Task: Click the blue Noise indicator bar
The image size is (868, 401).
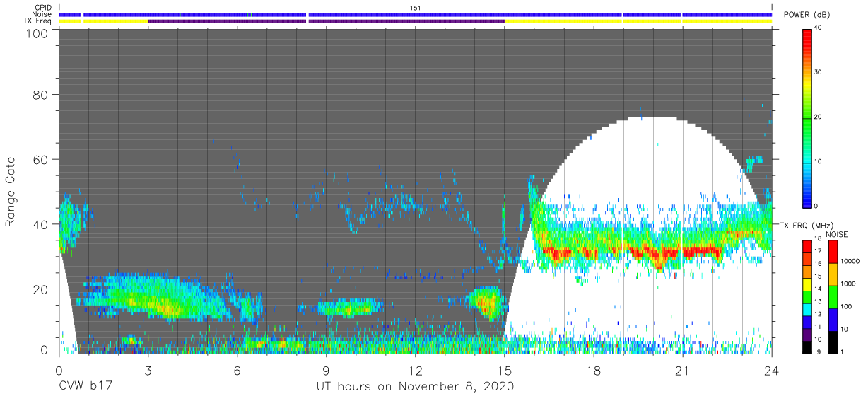Action: point(416,14)
